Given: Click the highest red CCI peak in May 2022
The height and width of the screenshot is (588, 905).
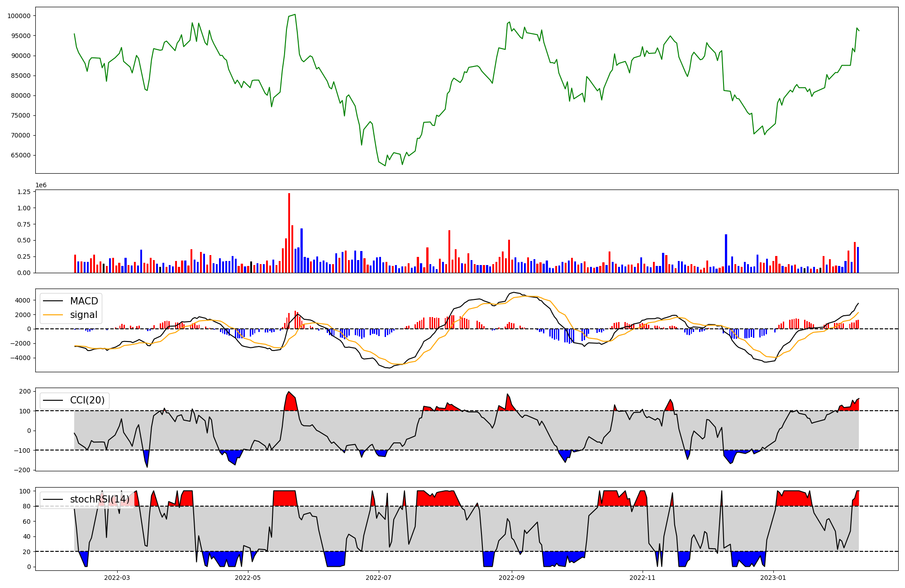Looking at the screenshot, I should [x=289, y=398].
